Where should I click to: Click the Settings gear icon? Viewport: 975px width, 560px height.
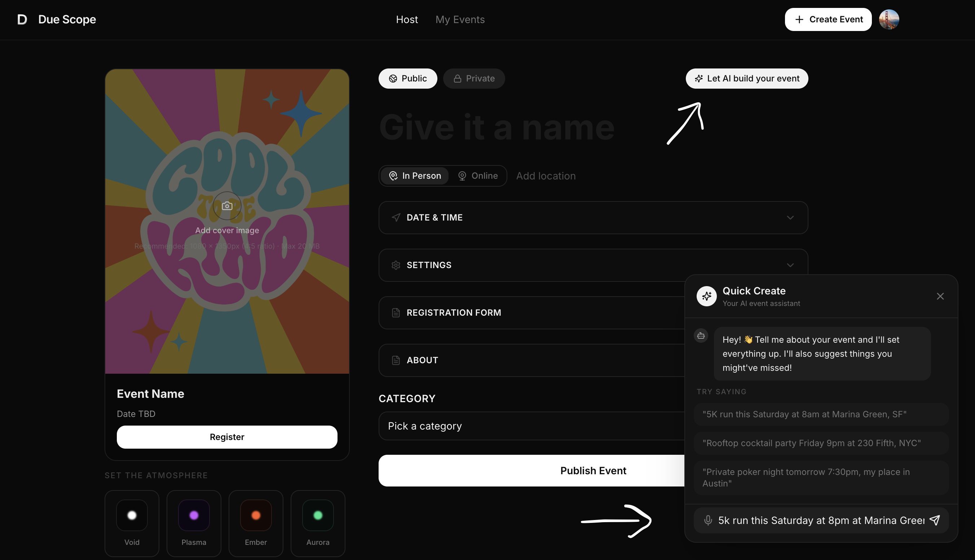point(396,265)
